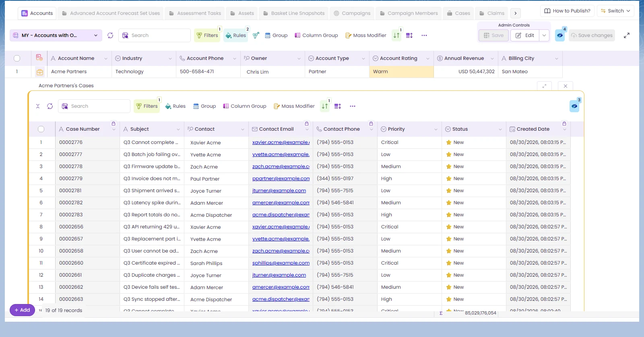
Task: Open Filters in the Cases toolbar
Action: click(147, 106)
